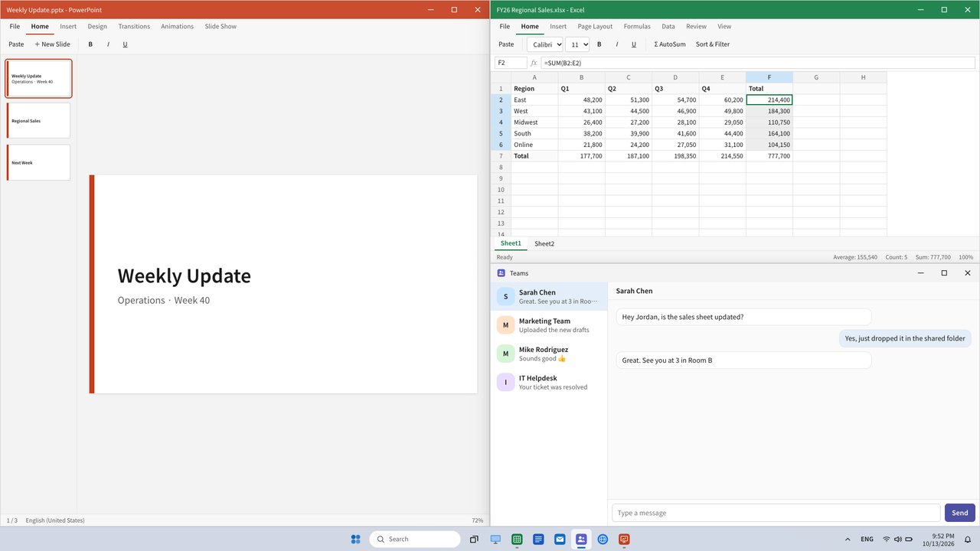This screenshot has height=551, width=980.
Task: Click the ENG language indicator
Action: 867,540
